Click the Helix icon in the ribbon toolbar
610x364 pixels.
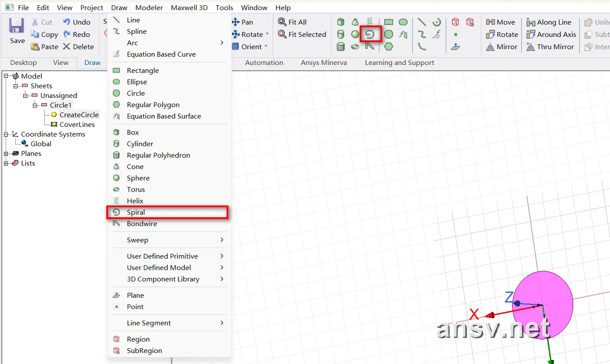370,22
